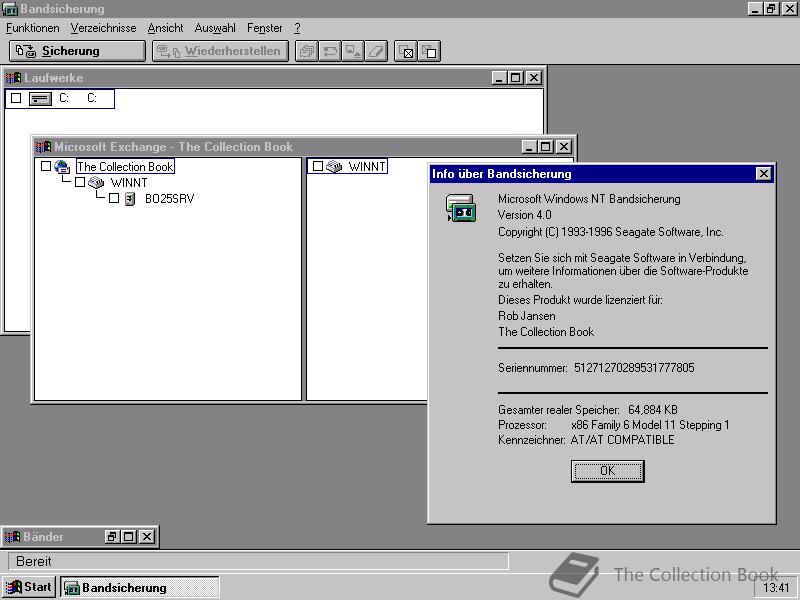
Task: Click OK in the Info dialog
Action: point(608,471)
